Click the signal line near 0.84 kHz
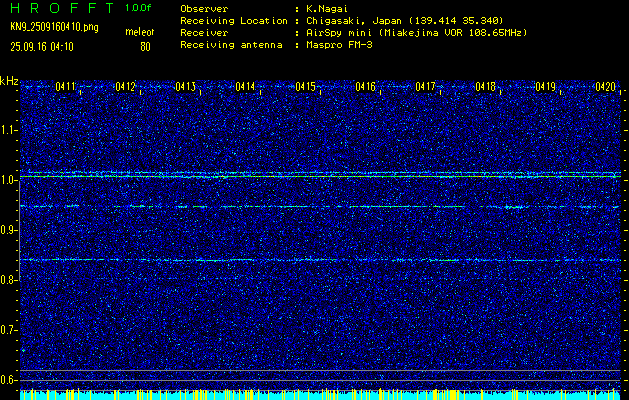The height and width of the screenshot is (400, 629). pos(321,260)
